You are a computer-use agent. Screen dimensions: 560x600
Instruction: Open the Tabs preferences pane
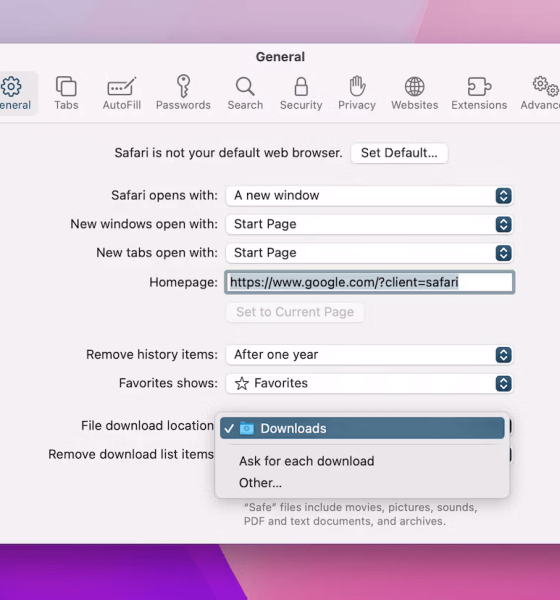point(66,93)
